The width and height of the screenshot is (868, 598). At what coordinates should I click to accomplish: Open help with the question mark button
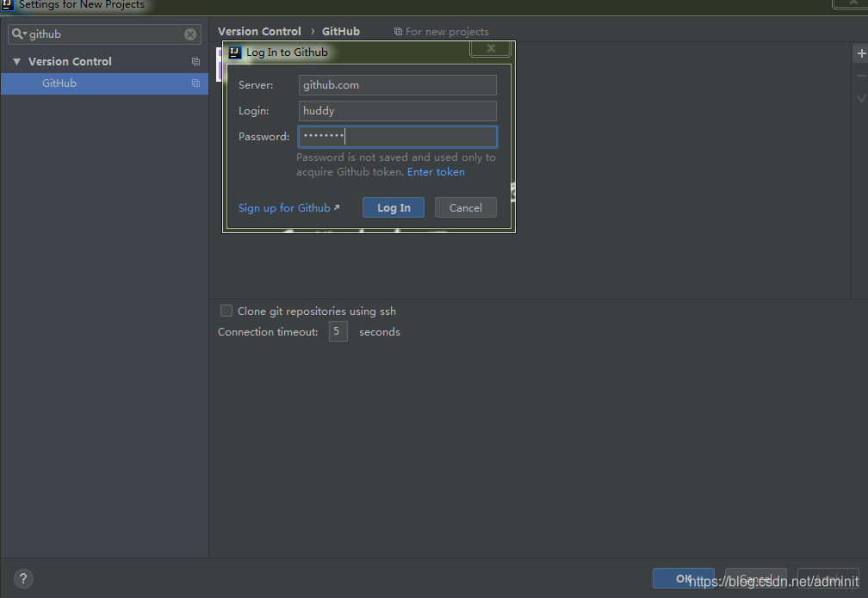click(23, 578)
